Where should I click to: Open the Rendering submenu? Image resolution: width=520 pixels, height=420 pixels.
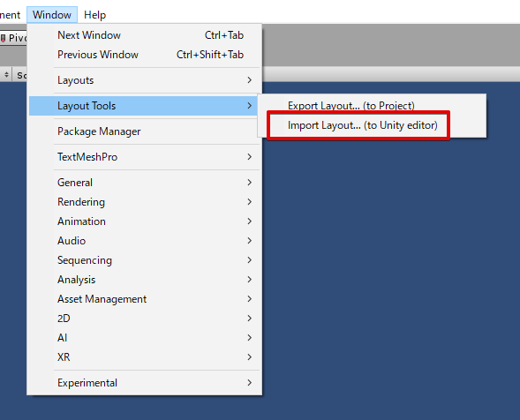coord(144,202)
